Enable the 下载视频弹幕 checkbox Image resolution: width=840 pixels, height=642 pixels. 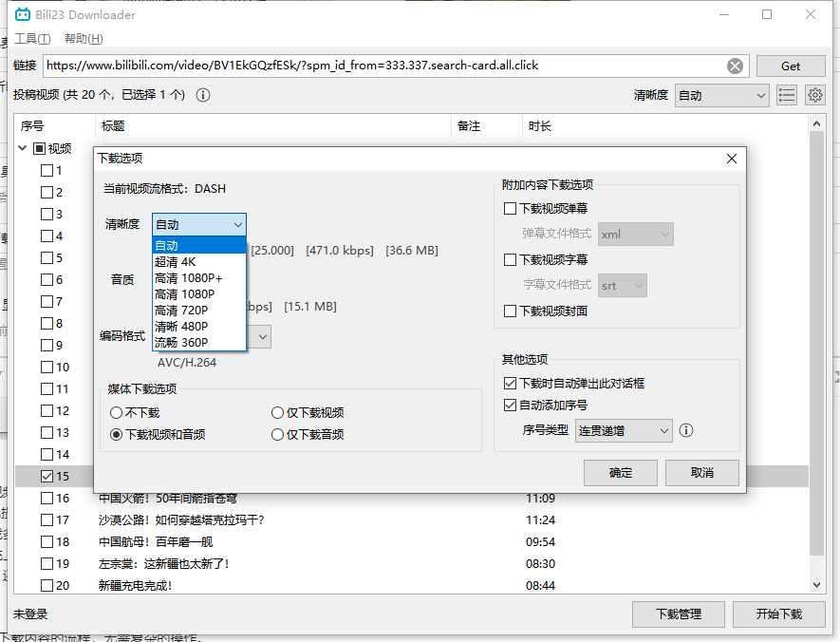pyautogui.click(x=511, y=209)
